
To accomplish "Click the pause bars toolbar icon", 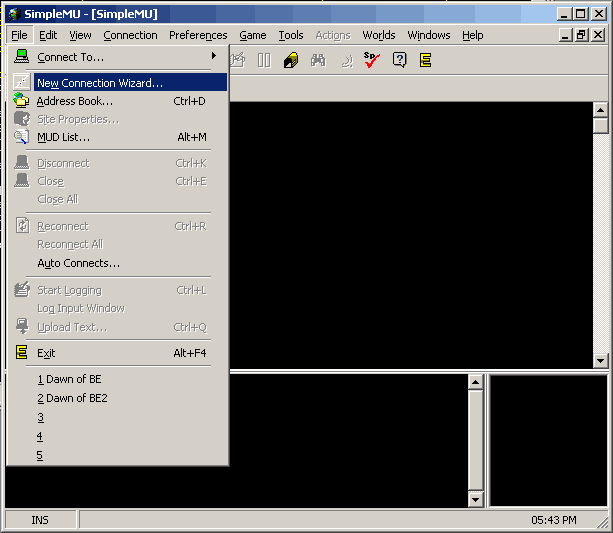I will coord(264,60).
